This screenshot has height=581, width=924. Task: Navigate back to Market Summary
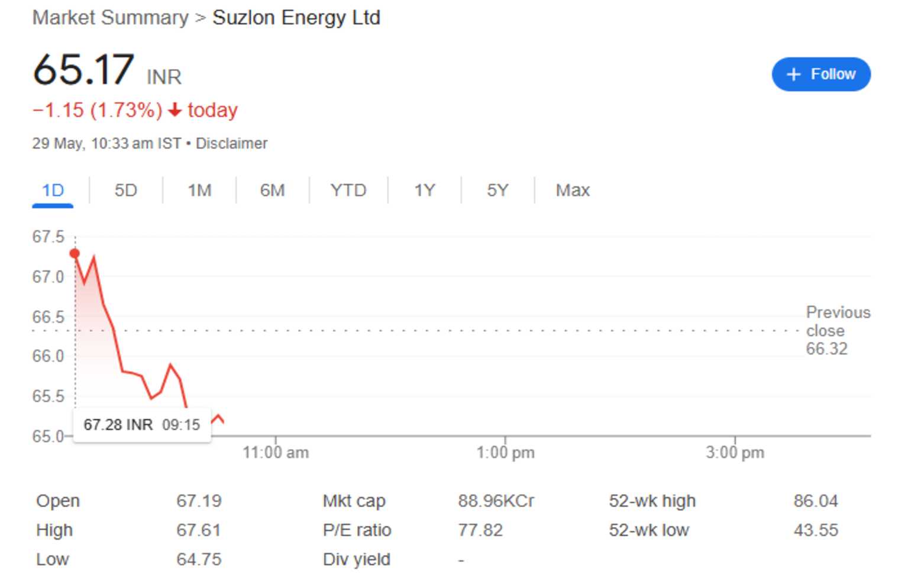coord(109,17)
